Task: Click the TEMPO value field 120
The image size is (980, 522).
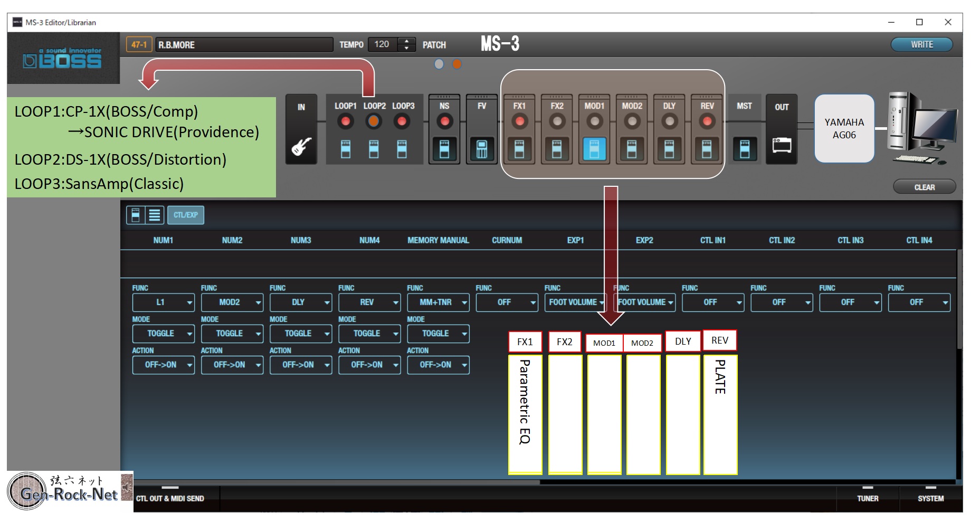Action: pyautogui.click(x=382, y=44)
